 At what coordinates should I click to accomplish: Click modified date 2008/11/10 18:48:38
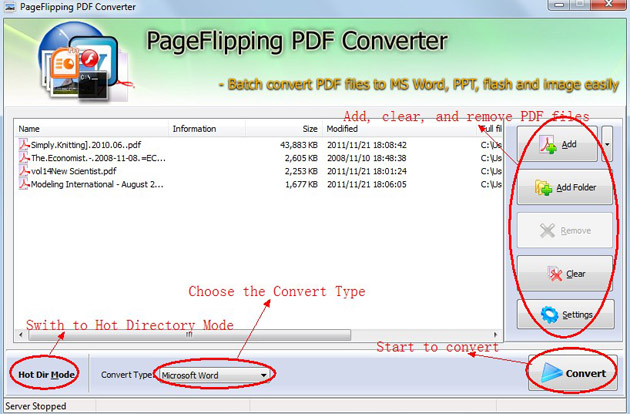coord(366,158)
